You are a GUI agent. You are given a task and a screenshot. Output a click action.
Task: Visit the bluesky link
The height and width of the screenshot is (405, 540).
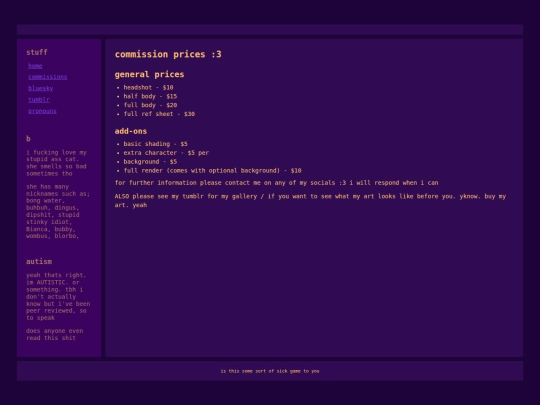41,88
